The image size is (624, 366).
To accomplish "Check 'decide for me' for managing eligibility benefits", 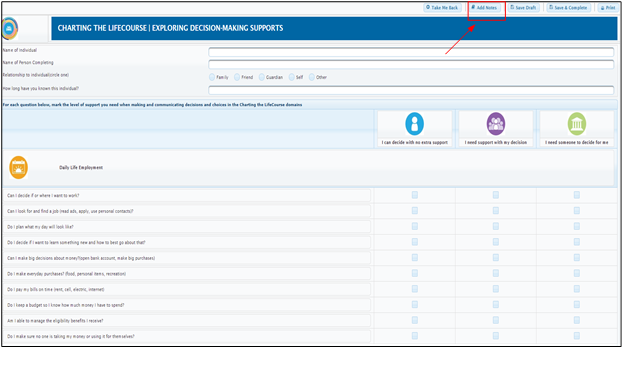I will (577, 320).
